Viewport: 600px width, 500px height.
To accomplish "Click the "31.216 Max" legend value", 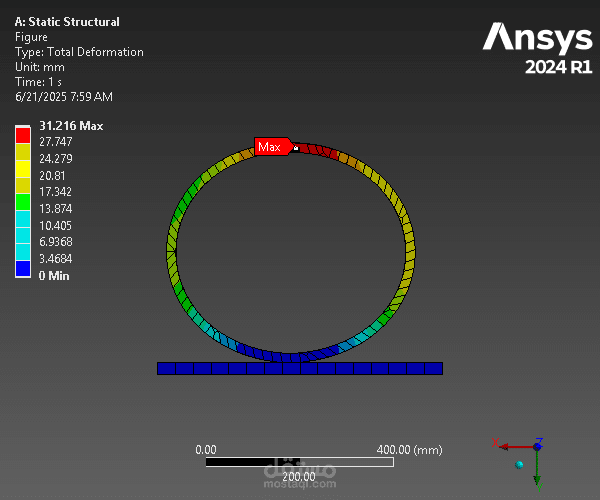I will 71,126.
